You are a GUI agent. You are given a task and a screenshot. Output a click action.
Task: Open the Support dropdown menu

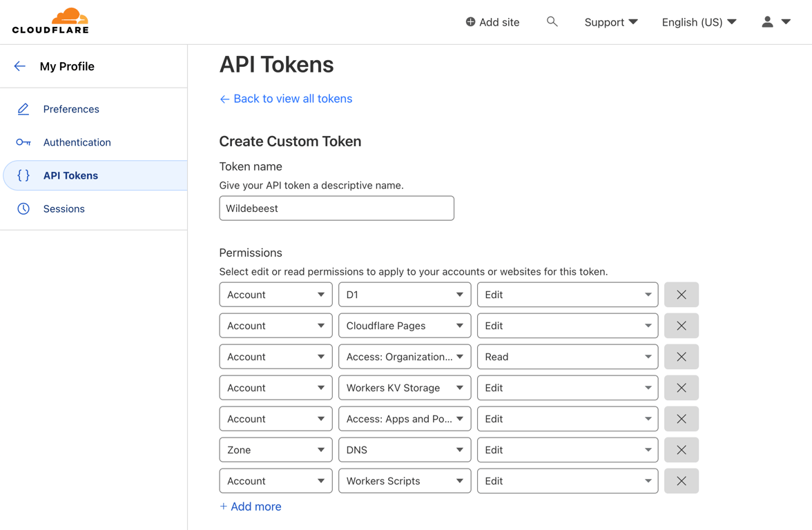pyautogui.click(x=611, y=22)
